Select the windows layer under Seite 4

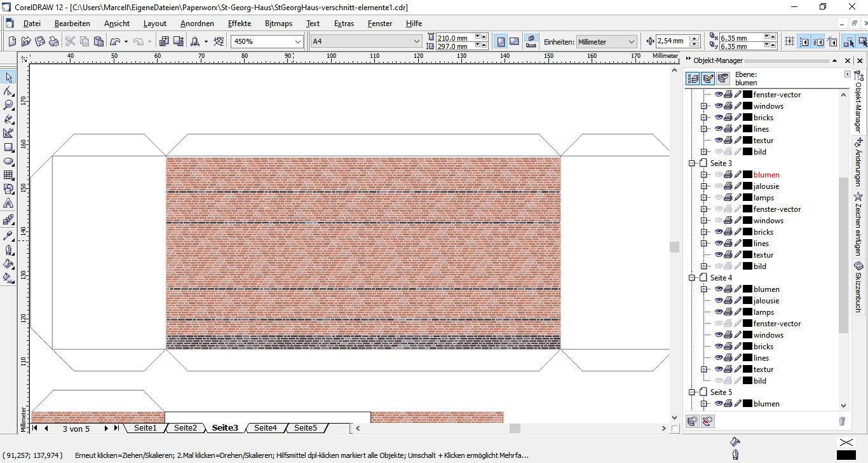point(769,335)
